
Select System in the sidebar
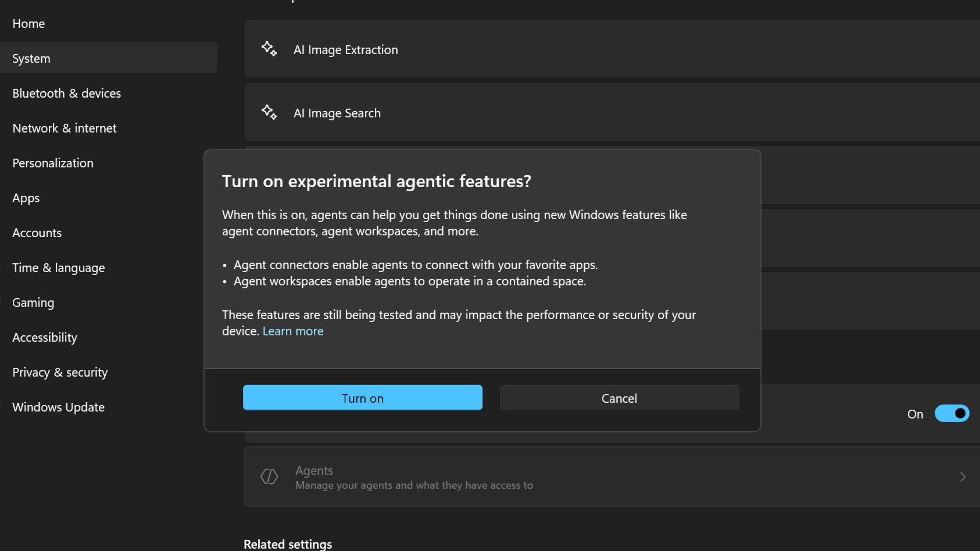(31, 58)
